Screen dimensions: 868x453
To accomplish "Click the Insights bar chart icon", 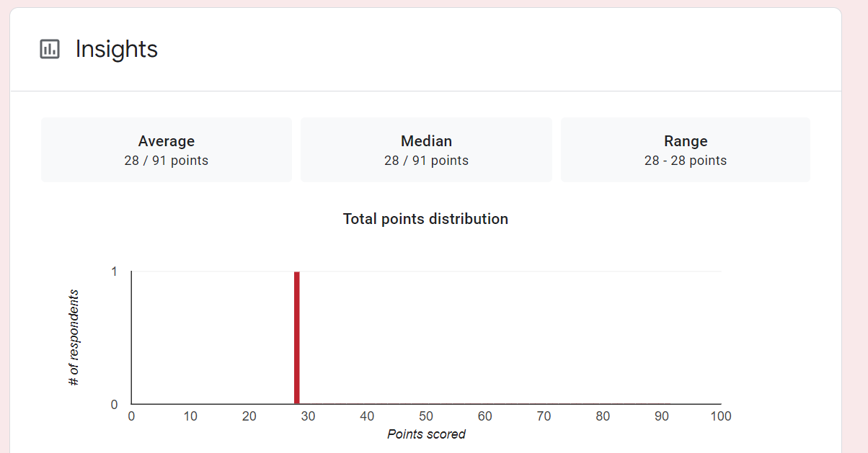I will coord(50,49).
